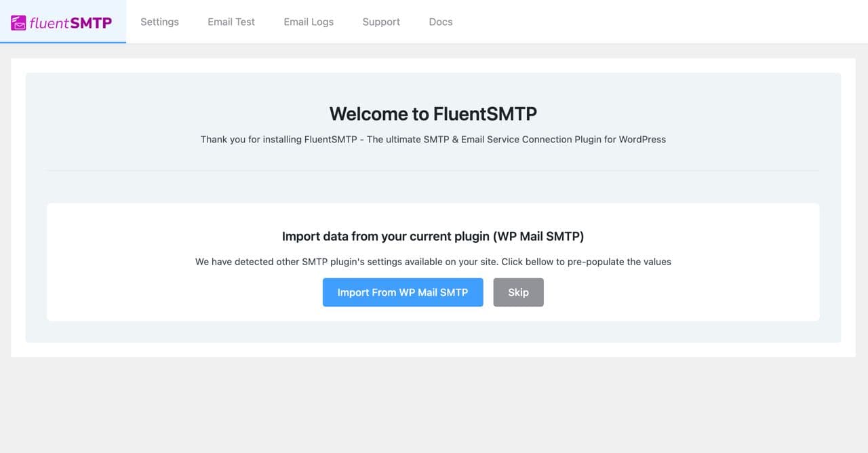Go to the Support tab

pos(381,22)
